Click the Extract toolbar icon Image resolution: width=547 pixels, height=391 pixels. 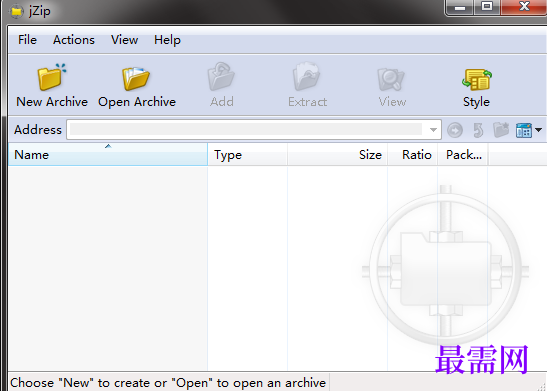tap(307, 76)
